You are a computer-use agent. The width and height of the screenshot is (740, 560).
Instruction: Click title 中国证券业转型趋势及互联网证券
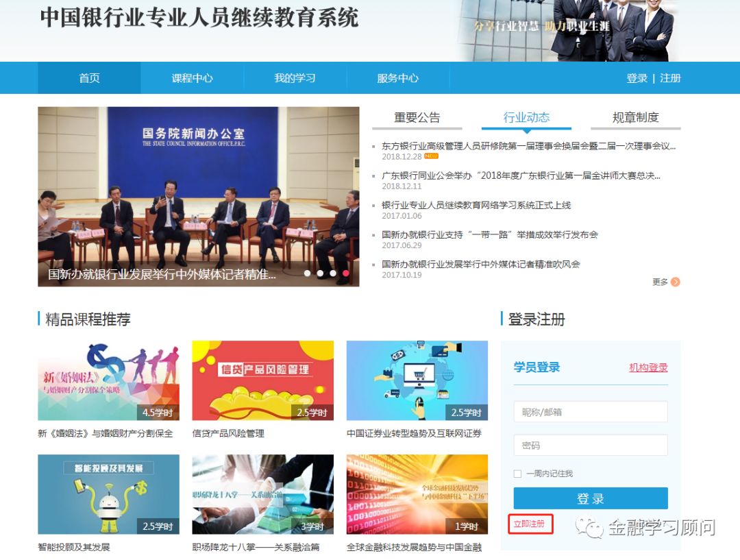[x=414, y=433]
